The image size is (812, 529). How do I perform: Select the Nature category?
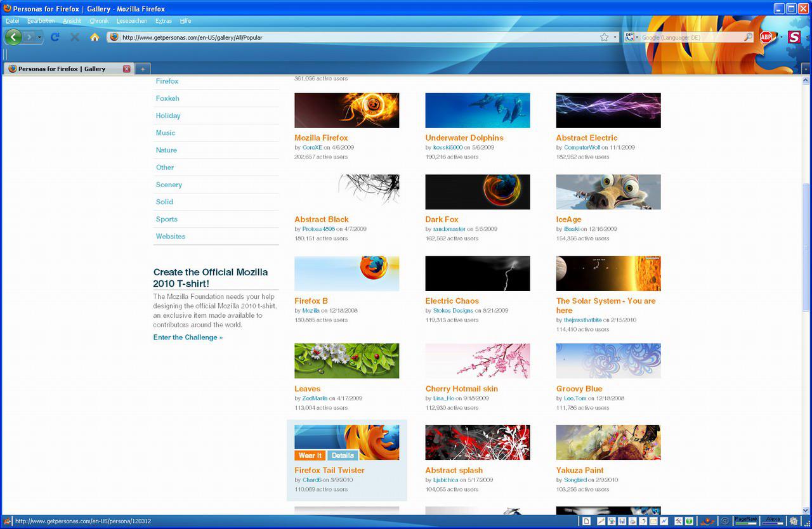coord(166,150)
